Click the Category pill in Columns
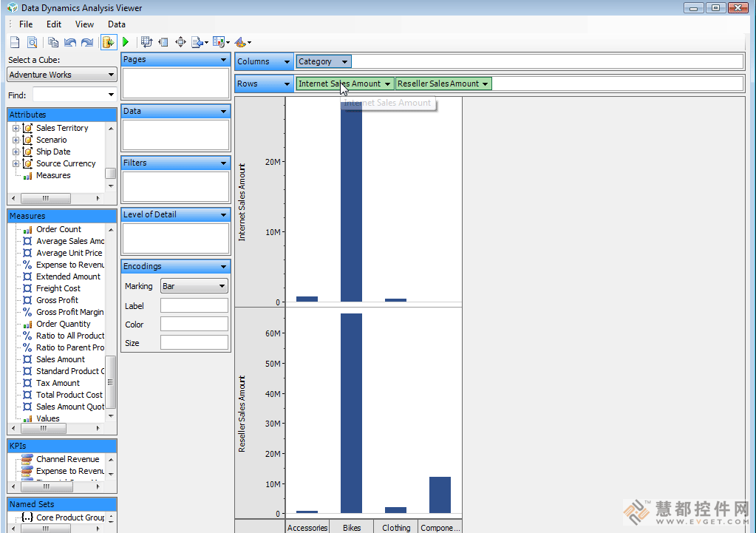Viewport: 756px width, 533px height. pos(324,62)
